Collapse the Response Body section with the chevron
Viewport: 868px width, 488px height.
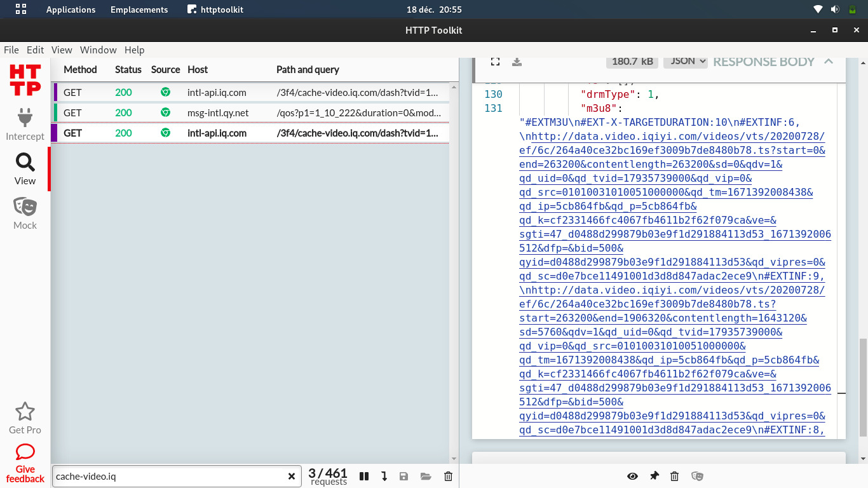coord(828,61)
